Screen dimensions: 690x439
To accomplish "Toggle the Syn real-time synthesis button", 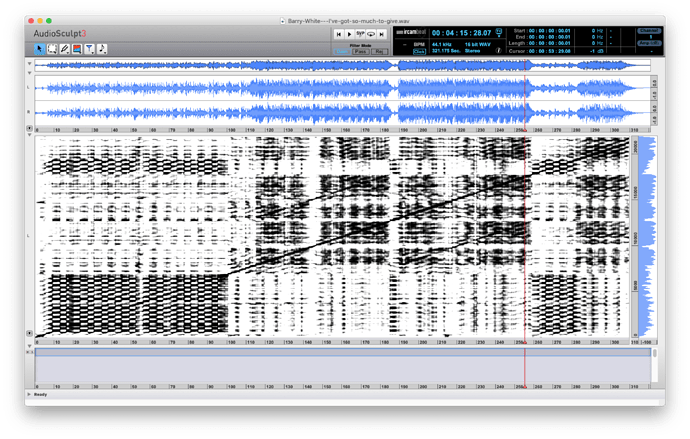I will click(x=360, y=34).
